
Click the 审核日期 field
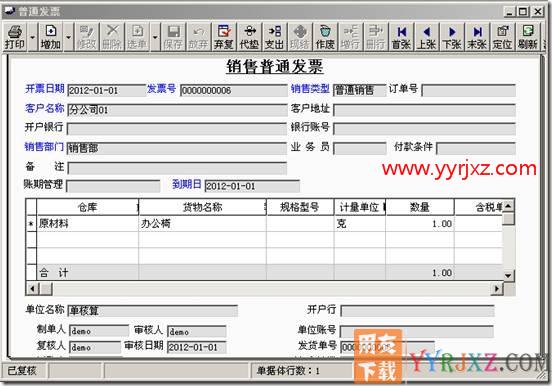pos(196,347)
